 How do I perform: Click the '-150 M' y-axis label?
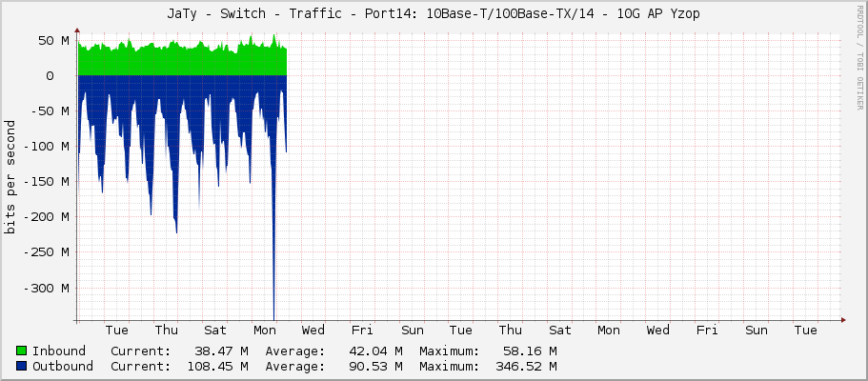pos(47,182)
